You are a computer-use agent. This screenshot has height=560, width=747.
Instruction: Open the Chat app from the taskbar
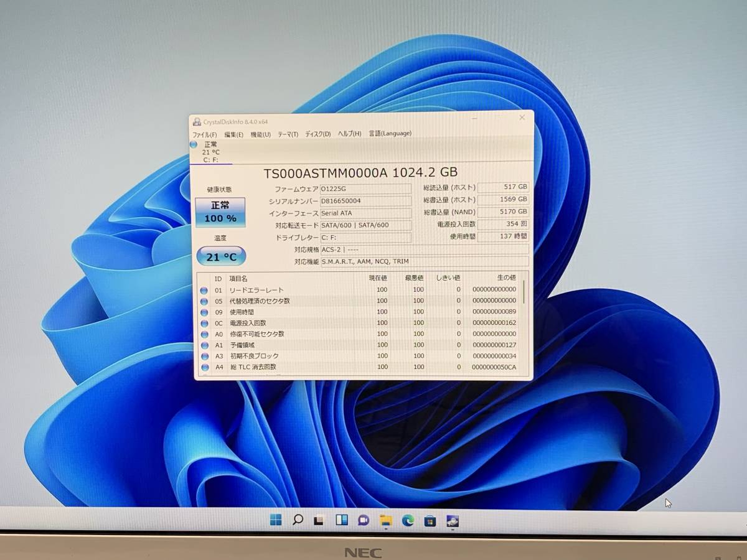[x=363, y=520]
